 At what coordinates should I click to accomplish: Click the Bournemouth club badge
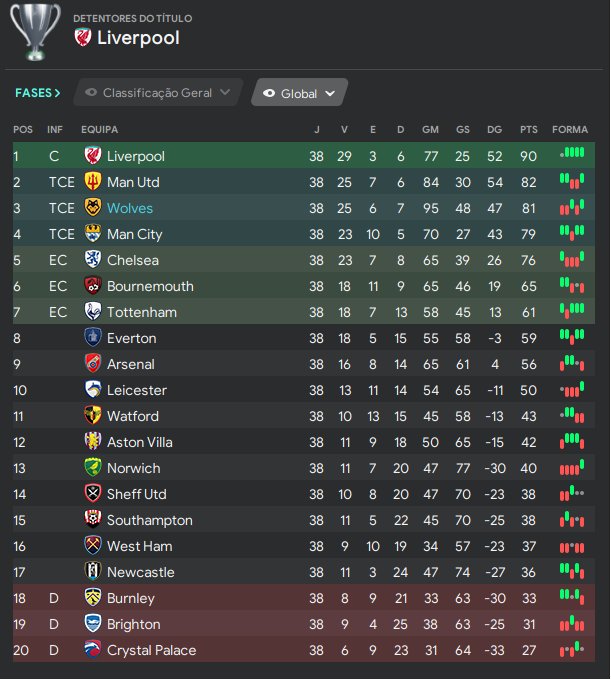(x=93, y=286)
